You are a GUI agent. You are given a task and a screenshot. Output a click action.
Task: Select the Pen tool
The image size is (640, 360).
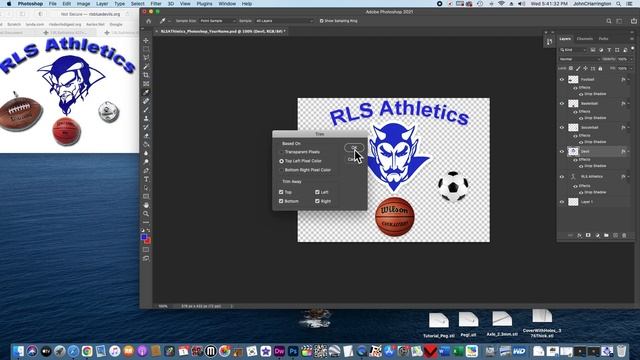coord(146,171)
